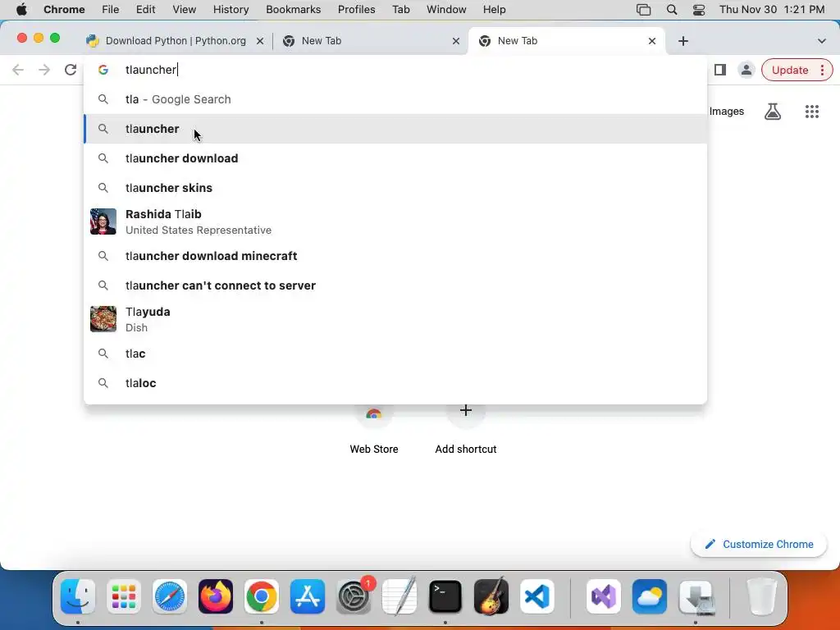This screenshot has width=840, height=630.
Task: Close the active New Tab
Action: click(652, 41)
